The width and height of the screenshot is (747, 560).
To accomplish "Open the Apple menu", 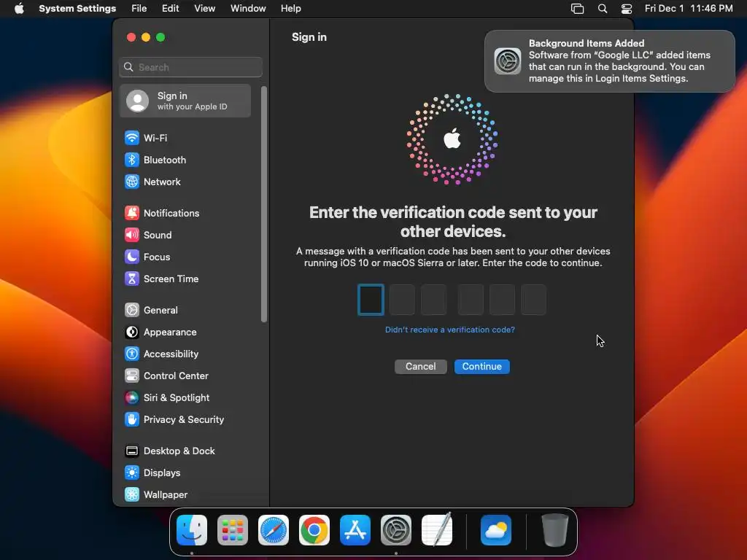I will click(x=19, y=9).
